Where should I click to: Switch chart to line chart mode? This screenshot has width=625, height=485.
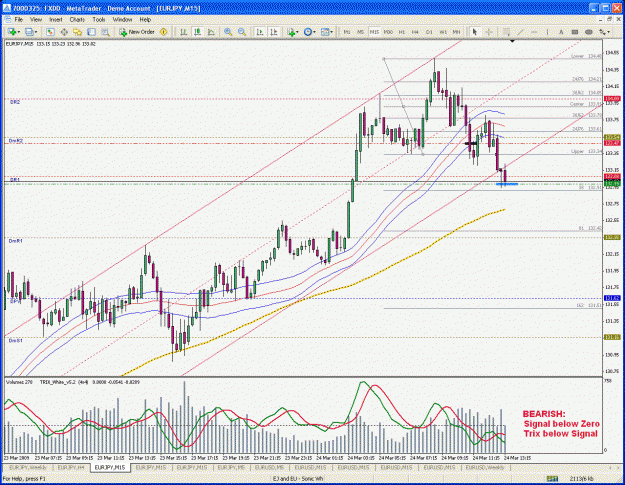[211, 32]
